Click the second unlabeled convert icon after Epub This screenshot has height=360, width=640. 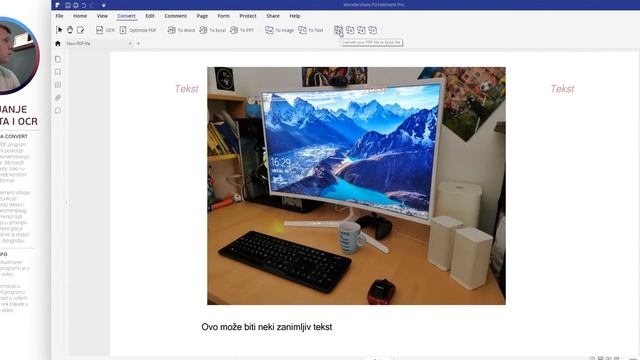coord(350,30)
